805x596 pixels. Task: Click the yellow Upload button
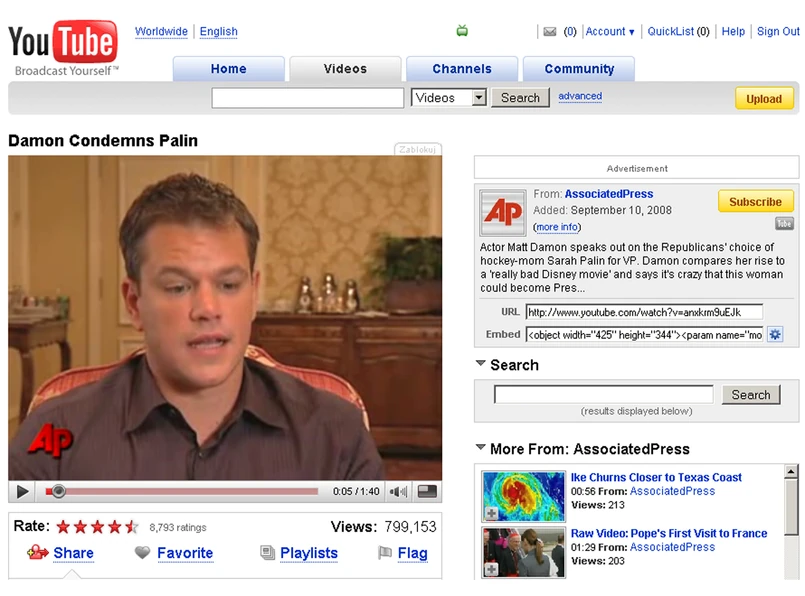763,99
